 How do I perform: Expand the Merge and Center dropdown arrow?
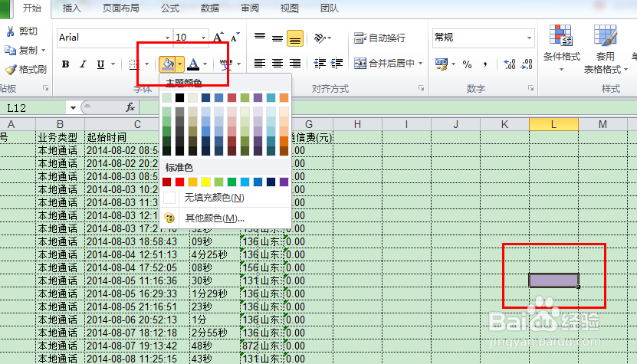(x=421, y=64)
